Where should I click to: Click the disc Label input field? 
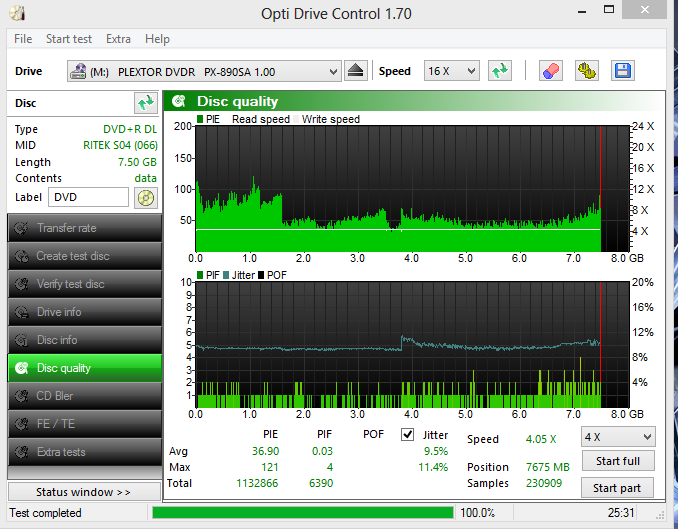tap(88, 197)
